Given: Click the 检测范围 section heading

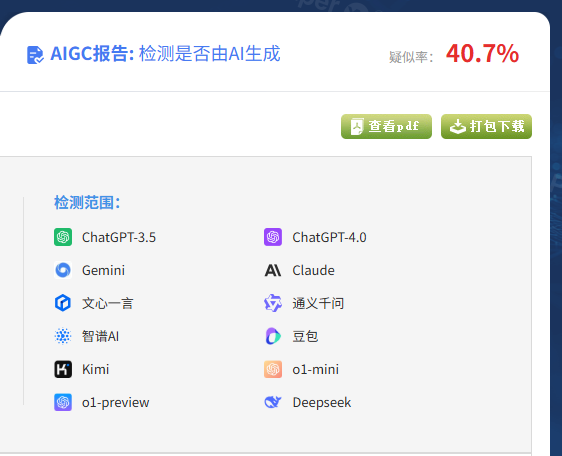Looking at the screenshot, I should 87,203.
